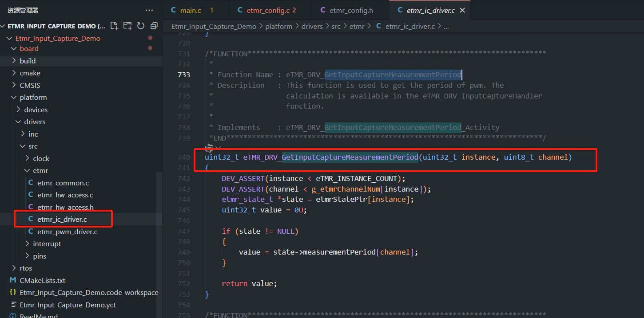Expand the rtos folder

(x=14, y=268)
